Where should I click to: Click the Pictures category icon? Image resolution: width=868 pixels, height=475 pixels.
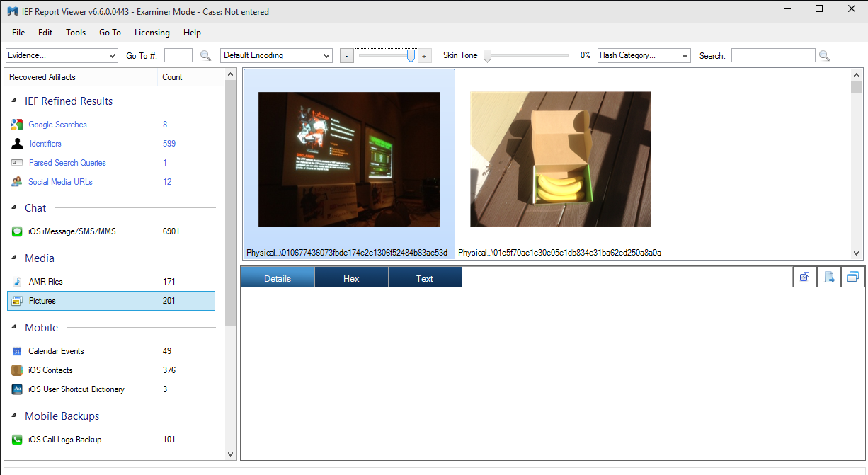[x=17, y=301]
